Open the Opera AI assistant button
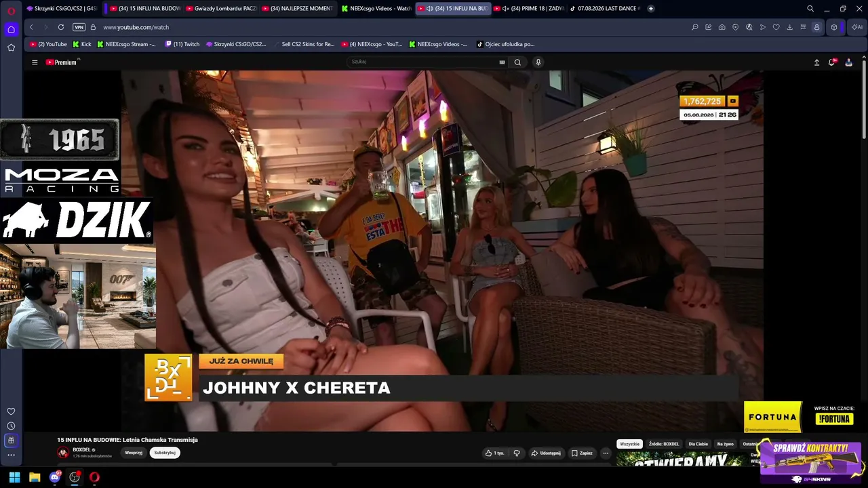Viewport: 868px width, 488px height. (857, 27)
